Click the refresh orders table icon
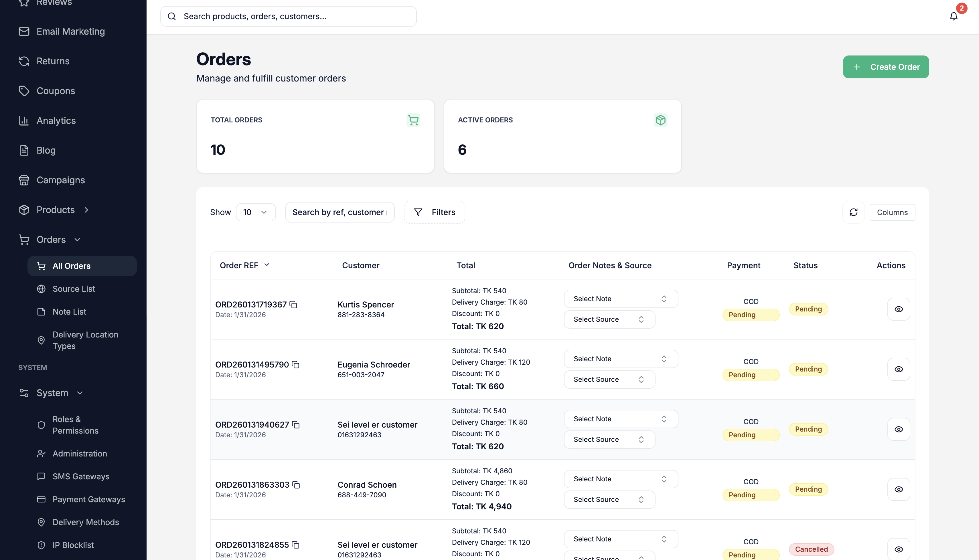The height and width of the screenshot is (560, 979). 853,212
